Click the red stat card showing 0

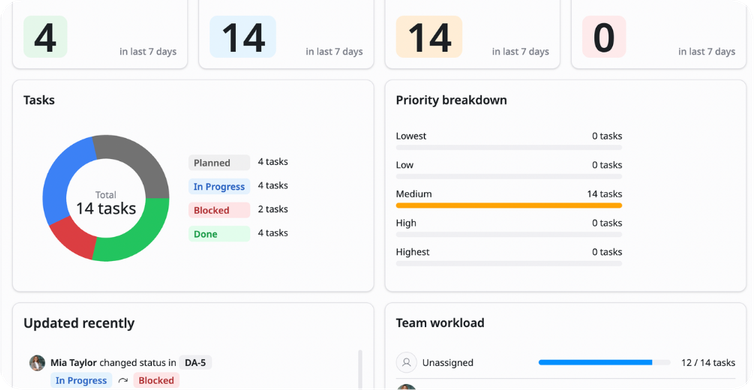tap(659, 34)
